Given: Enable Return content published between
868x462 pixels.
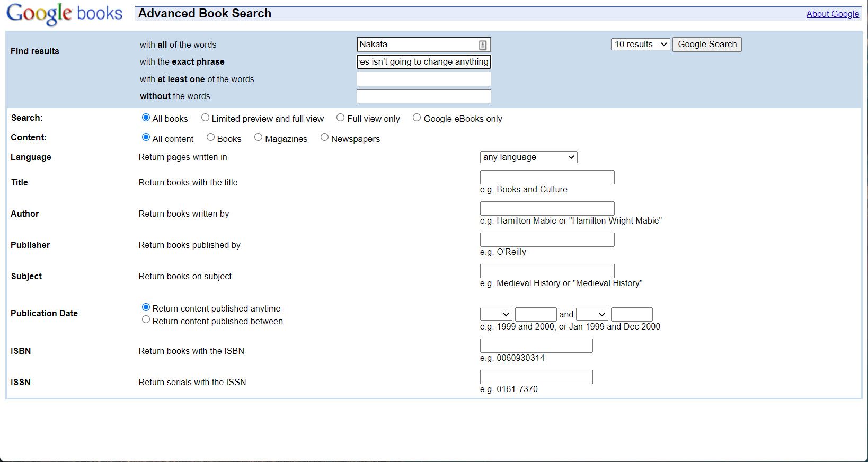Looking at the screenshot, I should pos(146,319).
